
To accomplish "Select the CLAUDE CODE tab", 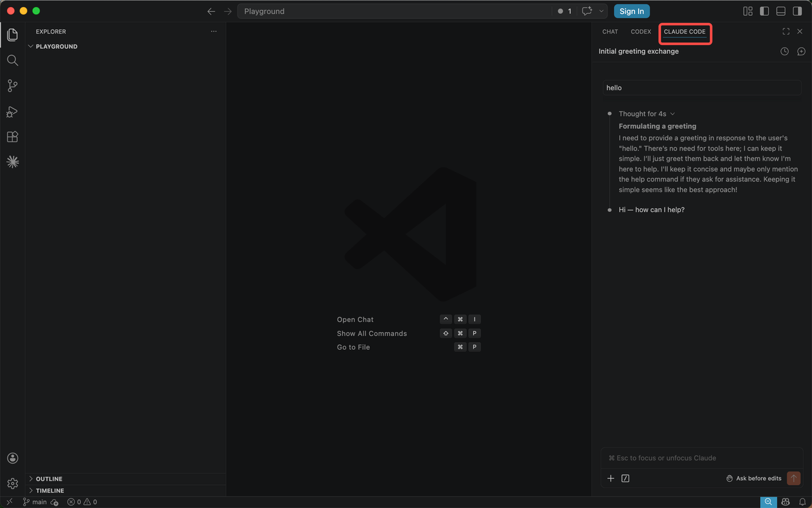I will pyautogui.click(x=684, y=32).
